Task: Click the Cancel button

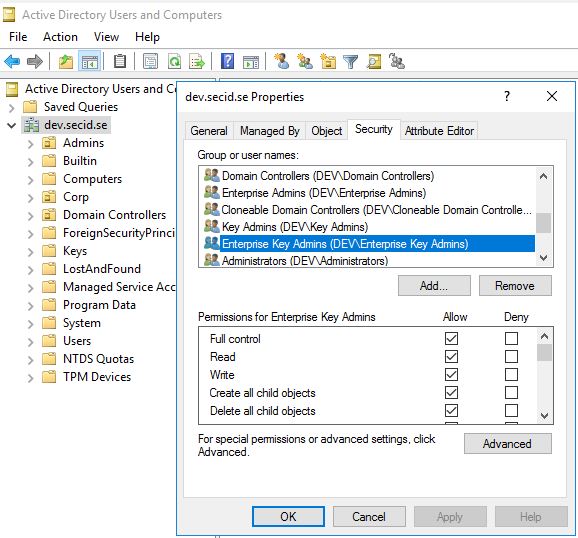Action: (369, 517)
